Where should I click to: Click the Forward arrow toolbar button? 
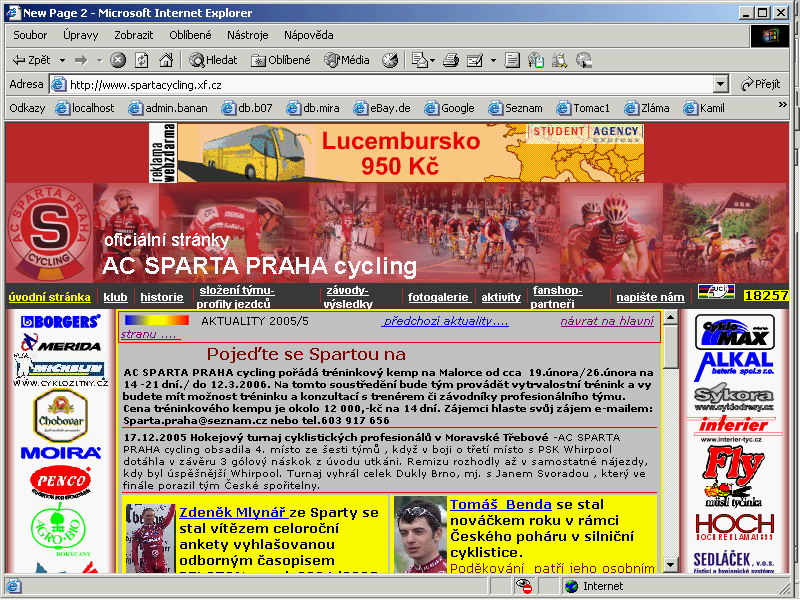(81, 60)
